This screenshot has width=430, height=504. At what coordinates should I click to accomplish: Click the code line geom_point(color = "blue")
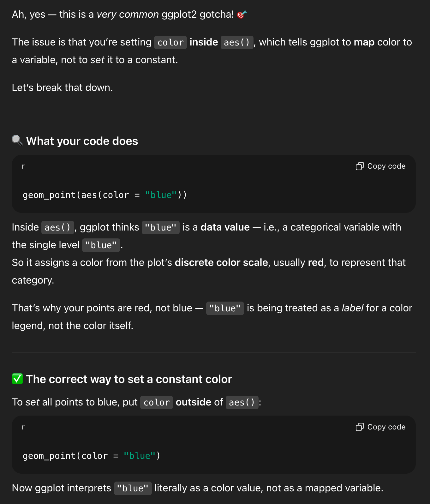(91, 456)
